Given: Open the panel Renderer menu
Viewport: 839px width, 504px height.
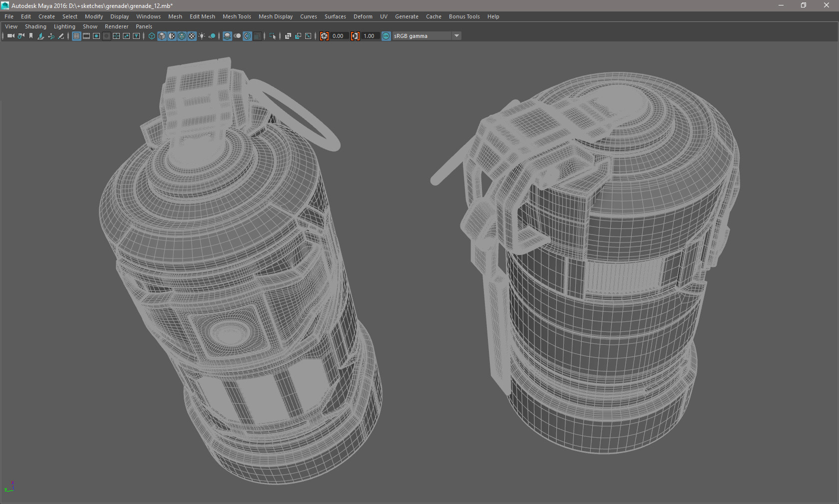Looking at the screenshot, I should pos(116,26).
